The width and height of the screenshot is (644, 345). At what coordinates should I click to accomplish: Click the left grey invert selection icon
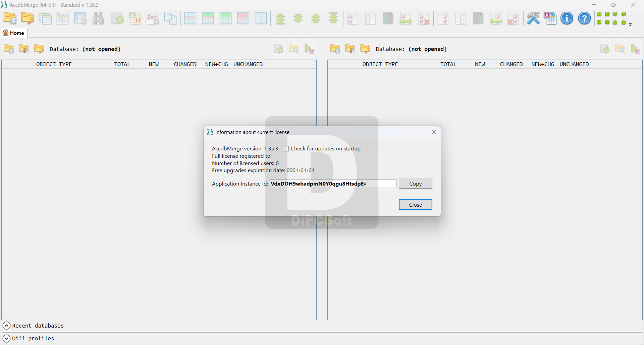click(388, 18)
